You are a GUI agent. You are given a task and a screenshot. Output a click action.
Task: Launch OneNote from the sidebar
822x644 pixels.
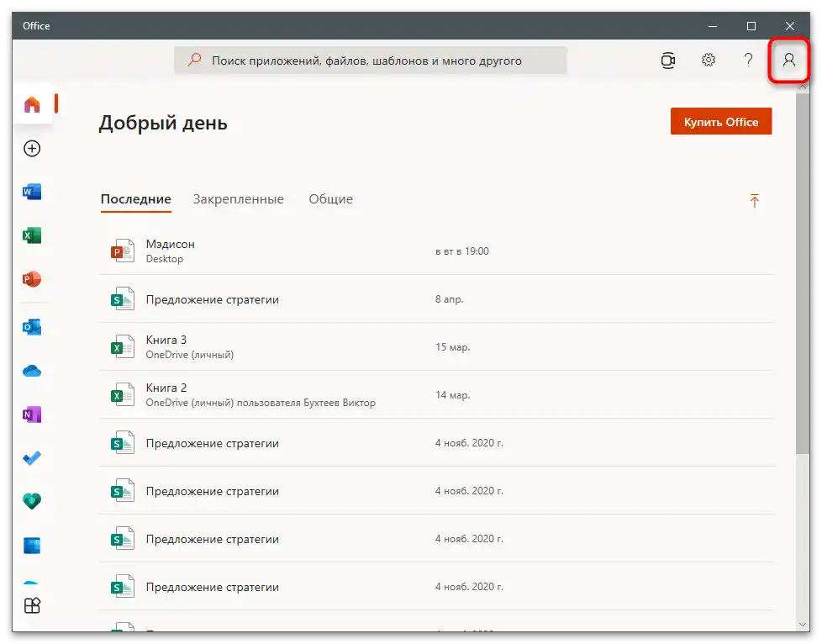pos(32,414)
